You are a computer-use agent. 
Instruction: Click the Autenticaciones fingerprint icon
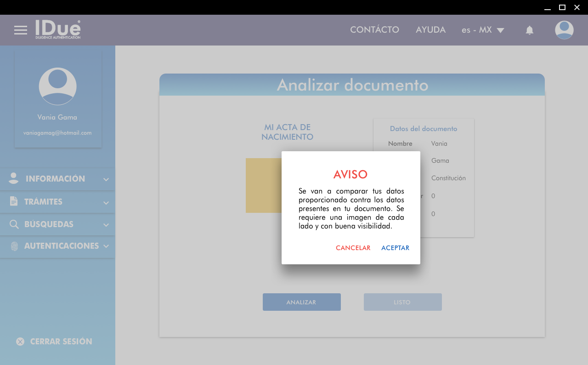[x=14, y=246]
